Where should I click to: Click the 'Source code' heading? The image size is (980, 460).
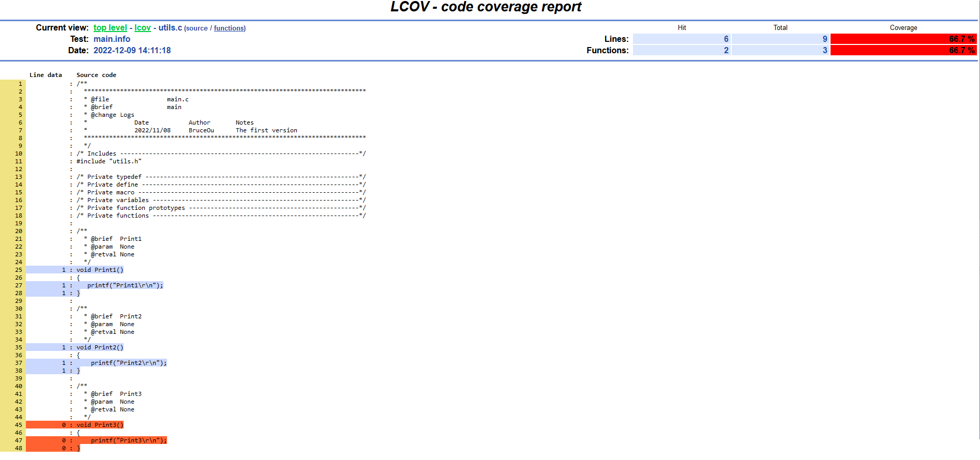point(96,75)
